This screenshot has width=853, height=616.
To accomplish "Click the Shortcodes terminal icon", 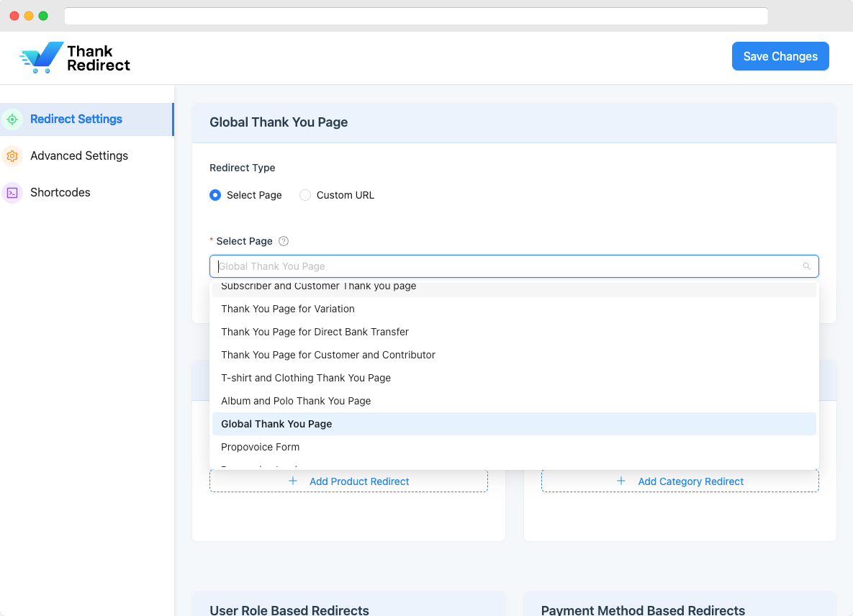I will 12,193.
